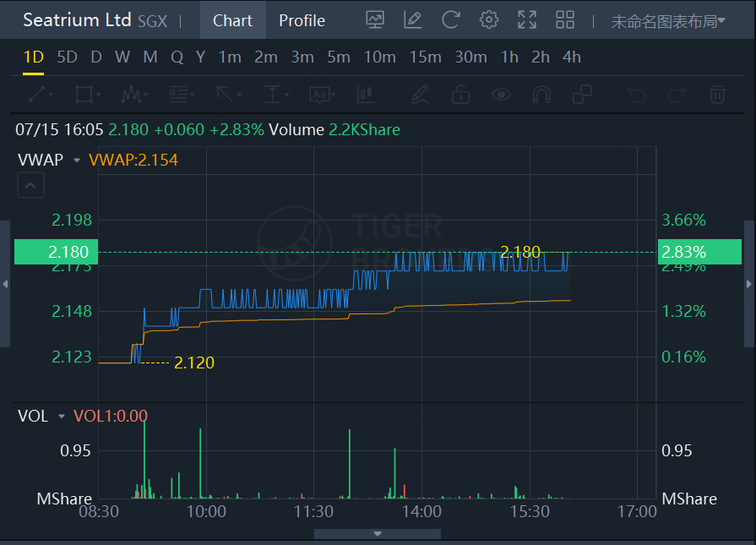The image size is (756, 545).
Task: Click the +0.060 price change value
Action: [x=179, y=130]
